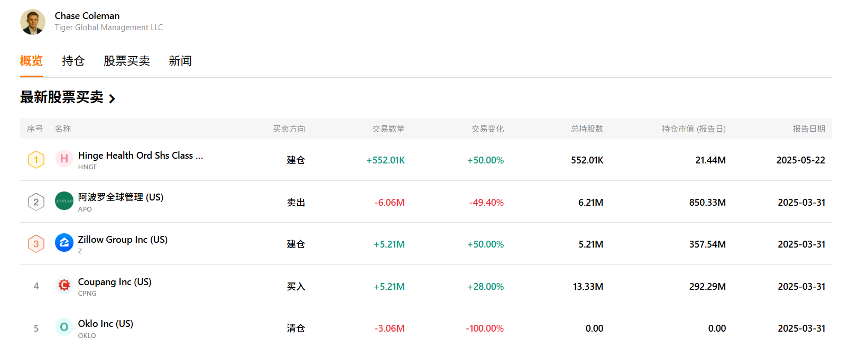Click the Chase Coleman name heading

point(87,16)
